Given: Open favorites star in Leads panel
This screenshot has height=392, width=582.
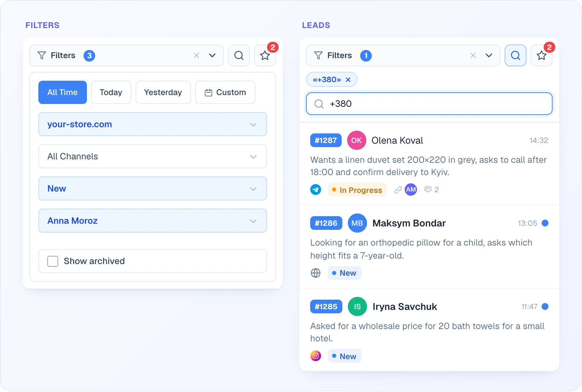Looking at the screenshot, I should 542,55.
